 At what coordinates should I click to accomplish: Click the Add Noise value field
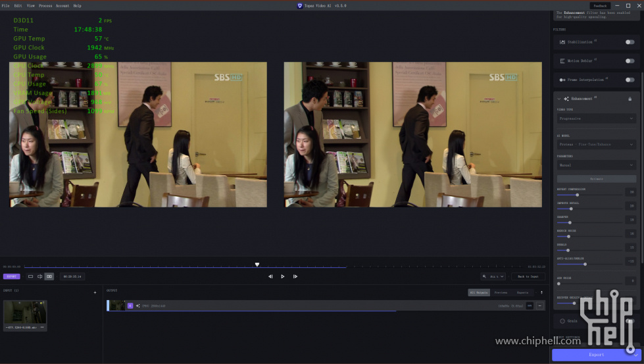point(631,280)
